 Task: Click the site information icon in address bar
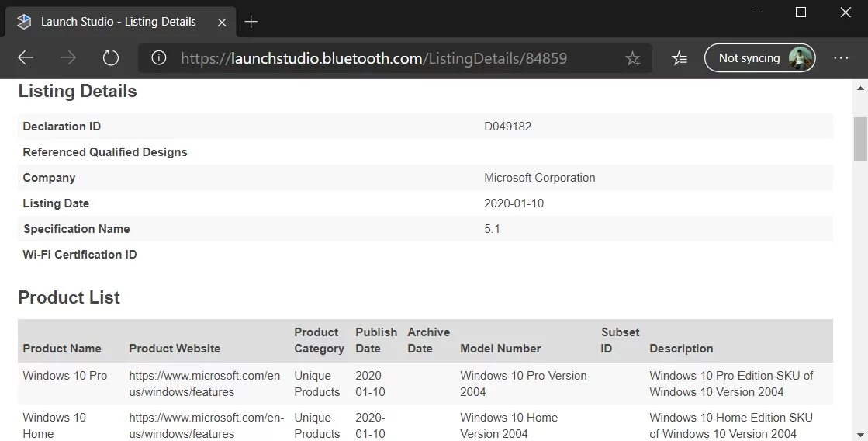pyautogui.click(x=159, y=58)
